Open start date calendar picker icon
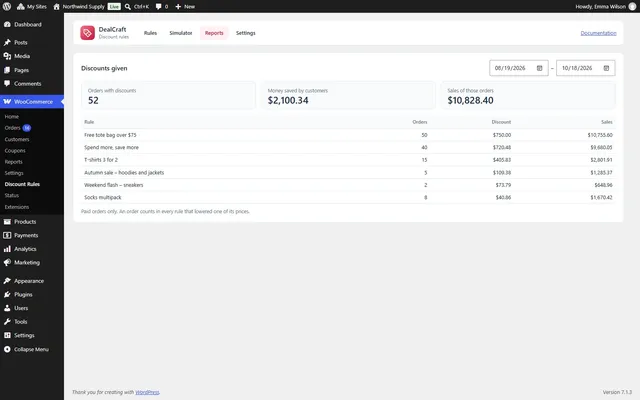Viewport: 640px width, 400px height. point(539,68)
